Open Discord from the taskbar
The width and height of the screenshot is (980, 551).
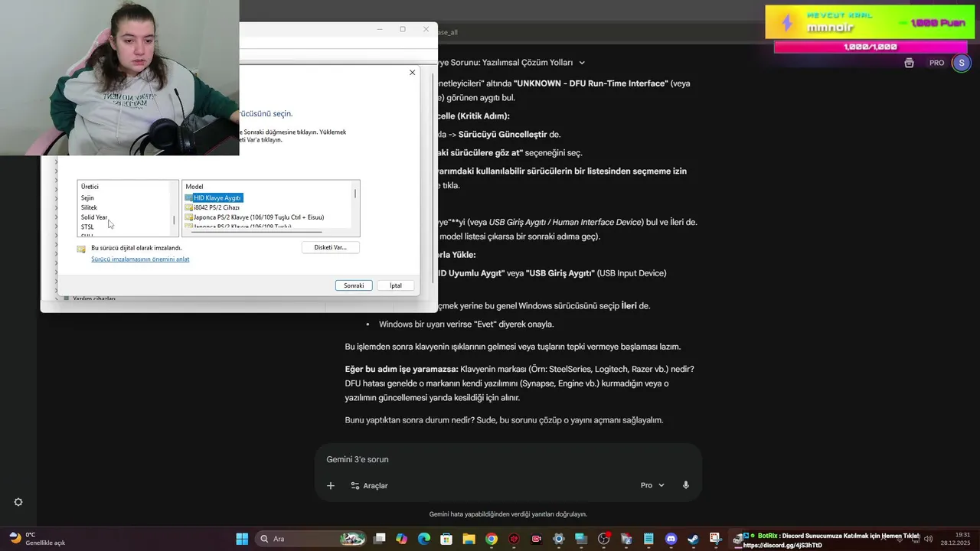coord(671,539)
